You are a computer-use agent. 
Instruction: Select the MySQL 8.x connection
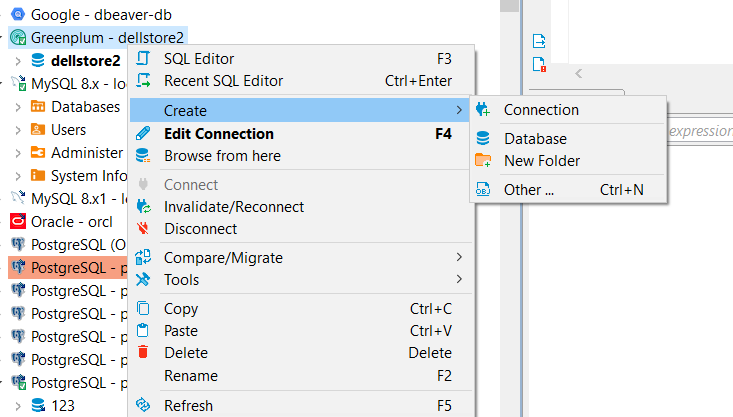(x=79, y=84)
